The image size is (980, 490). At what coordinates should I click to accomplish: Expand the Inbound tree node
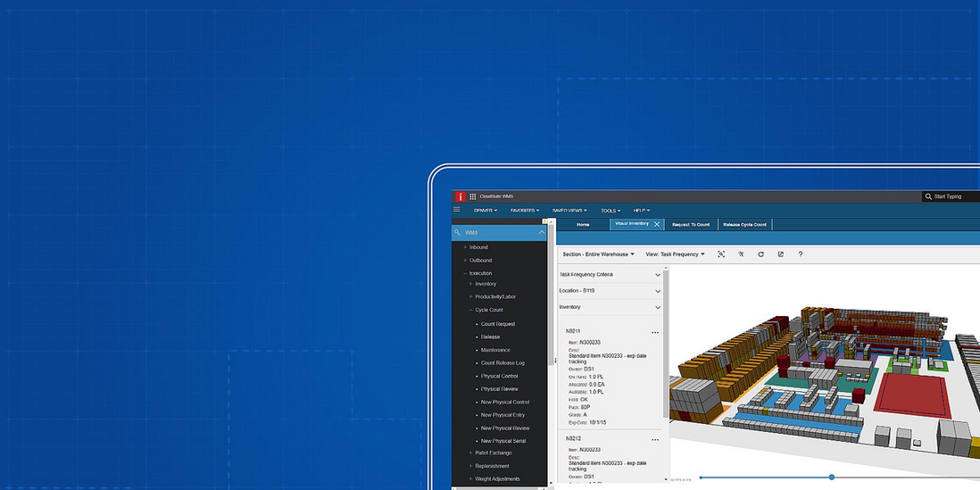click(465, 247)
